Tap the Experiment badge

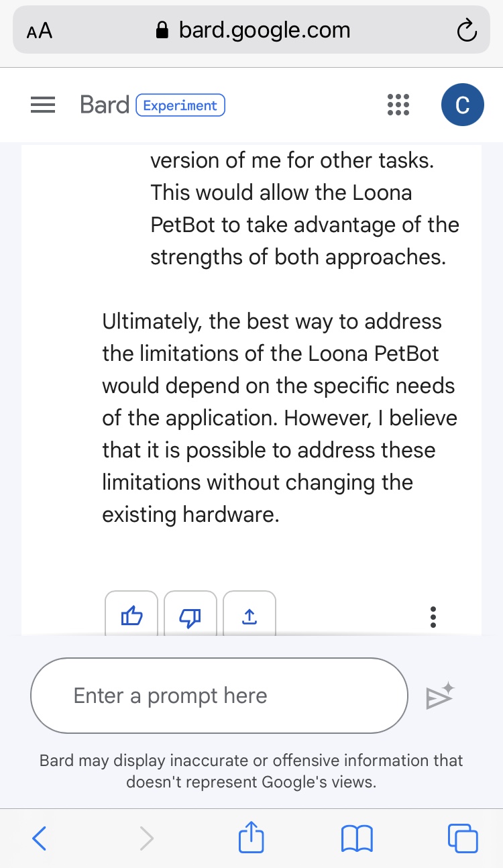[180, 105]
